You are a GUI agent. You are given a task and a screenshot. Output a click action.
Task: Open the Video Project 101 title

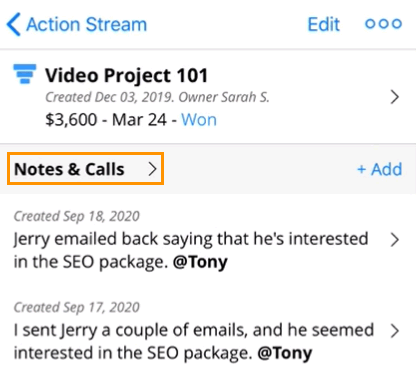[x=126, y=75]
